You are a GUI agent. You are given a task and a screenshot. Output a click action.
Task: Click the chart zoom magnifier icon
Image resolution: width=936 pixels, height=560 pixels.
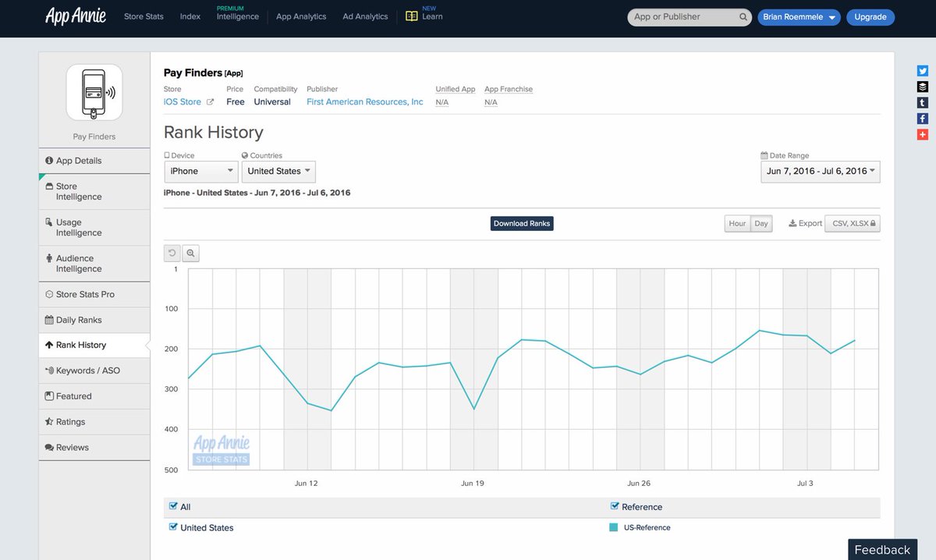pos(191,253)
